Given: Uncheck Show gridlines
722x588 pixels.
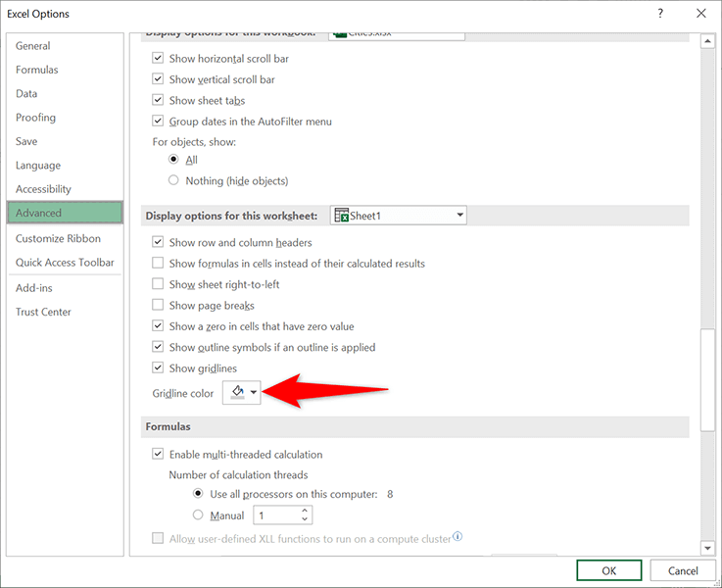Looking at the screenshot, I should [158, 367].
